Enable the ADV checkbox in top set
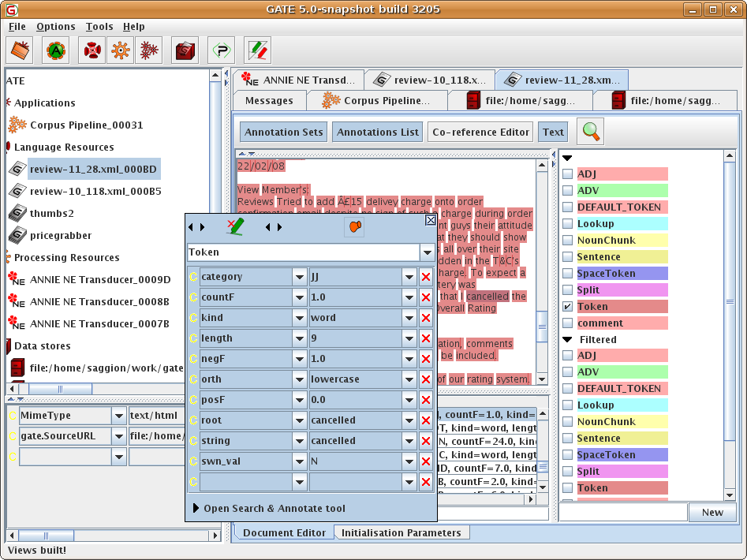747x560 pixels. click(567, 190)
